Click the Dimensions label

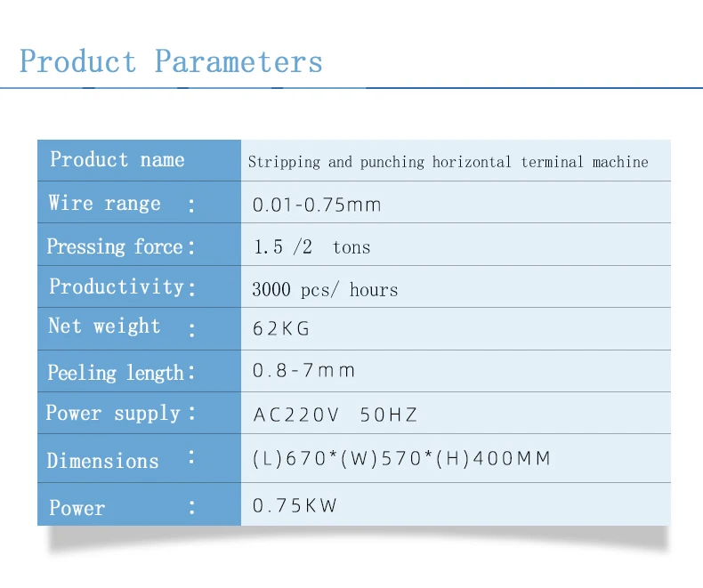click(x=102, y=461)
